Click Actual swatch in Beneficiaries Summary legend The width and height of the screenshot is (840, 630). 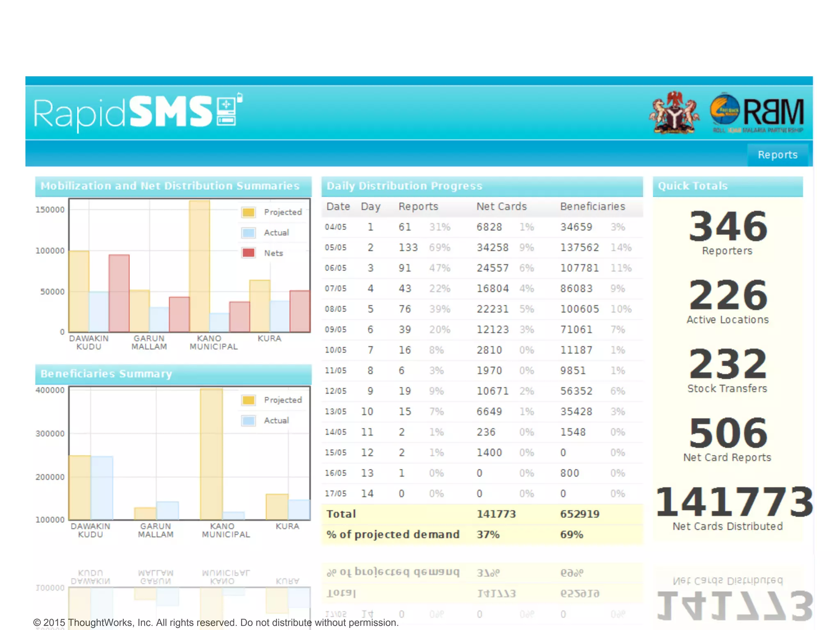[249, 420]
